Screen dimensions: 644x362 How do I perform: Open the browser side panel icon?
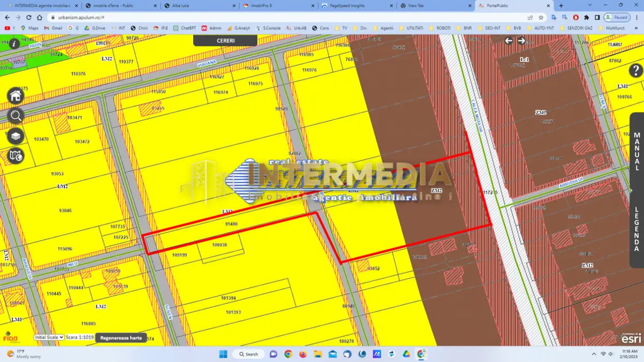click(x=597, y=17)
